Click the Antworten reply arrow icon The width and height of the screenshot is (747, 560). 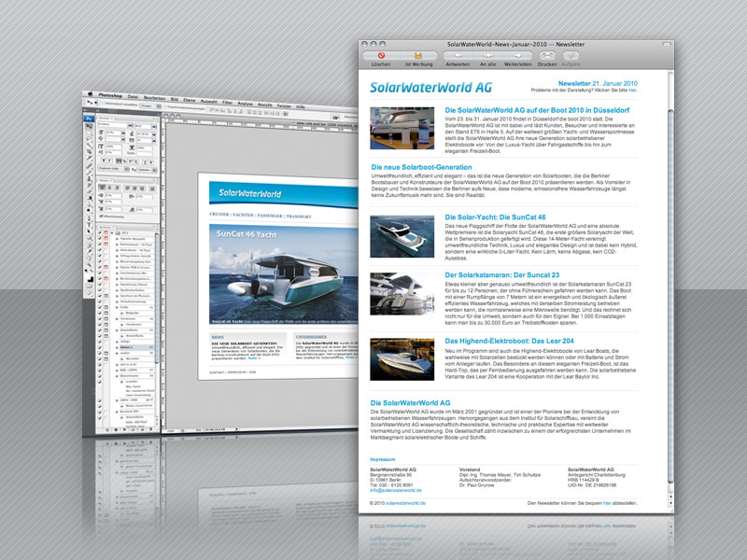pyautogui.click(x=458, y=56)
